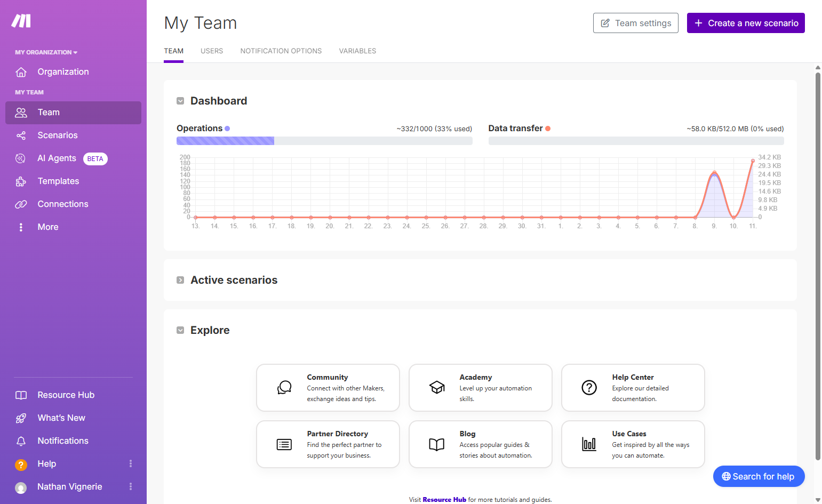Open the Partner Directory card

[328, 444]
